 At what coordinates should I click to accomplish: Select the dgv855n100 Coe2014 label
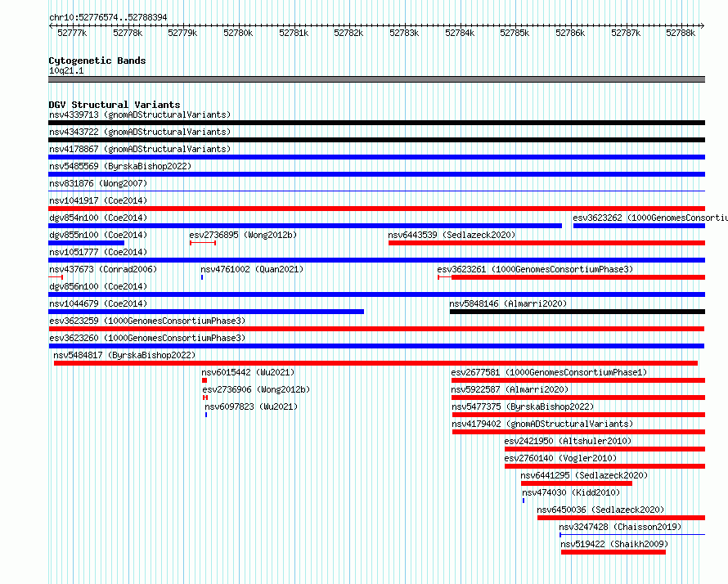[x=98, y=235]
